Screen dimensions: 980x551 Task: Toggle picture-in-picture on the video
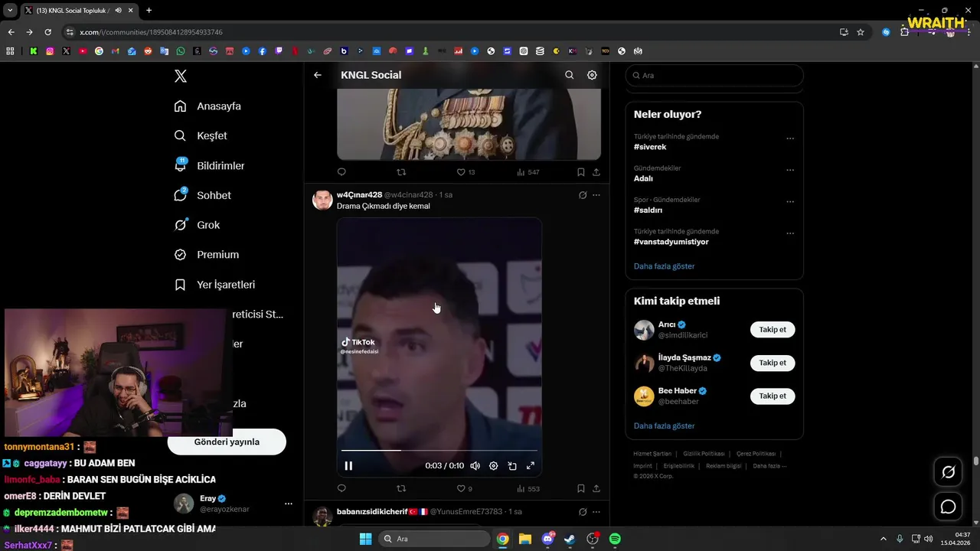(x=512, y=465)
